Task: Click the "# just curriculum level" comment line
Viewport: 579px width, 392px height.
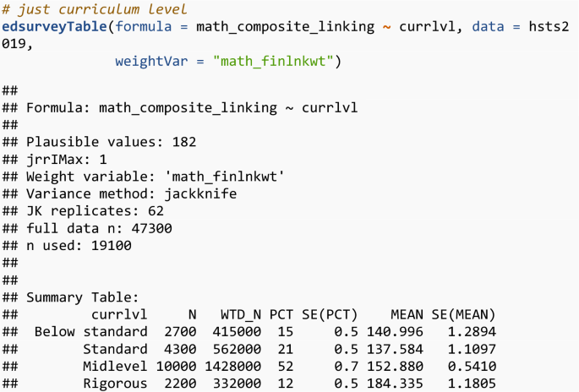Action: pos(95,9)
